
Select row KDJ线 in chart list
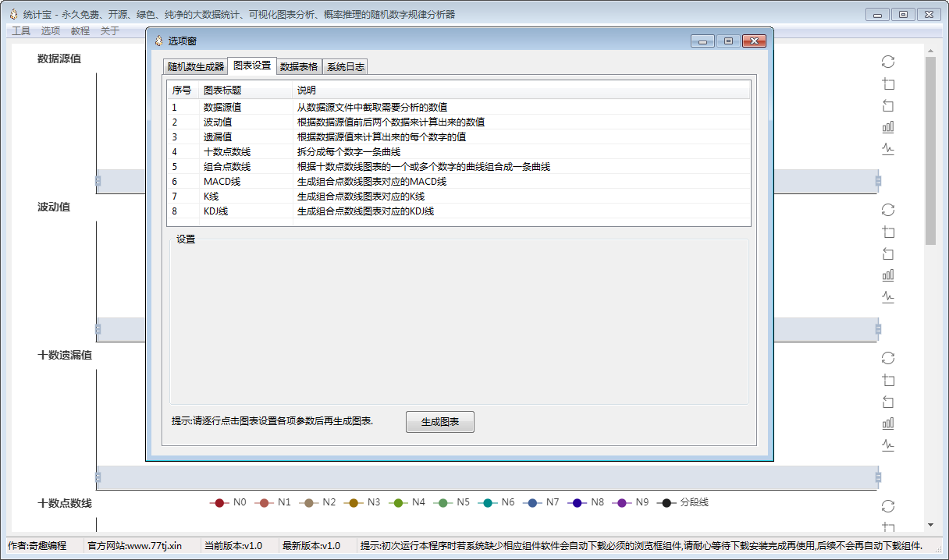[x=459, y=211]
